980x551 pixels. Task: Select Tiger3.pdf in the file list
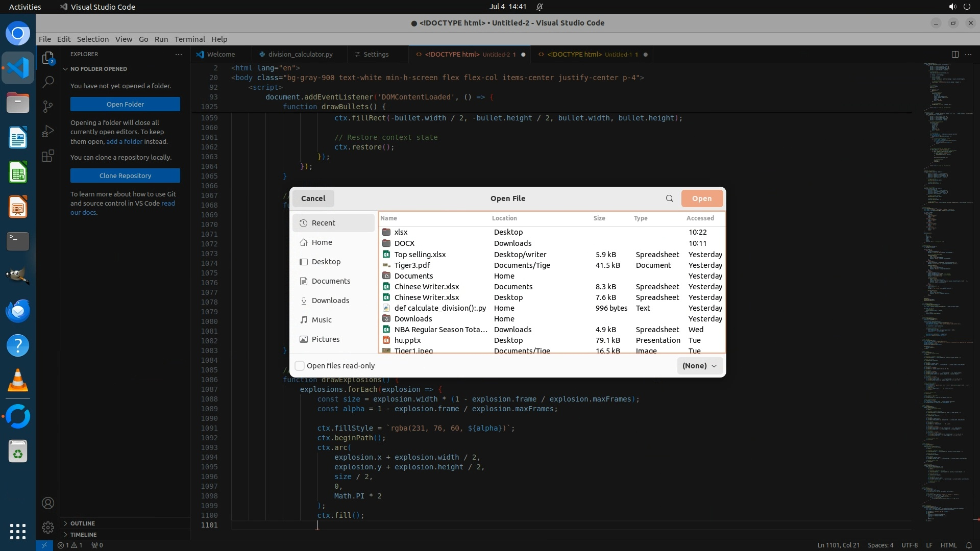point(412,265)
